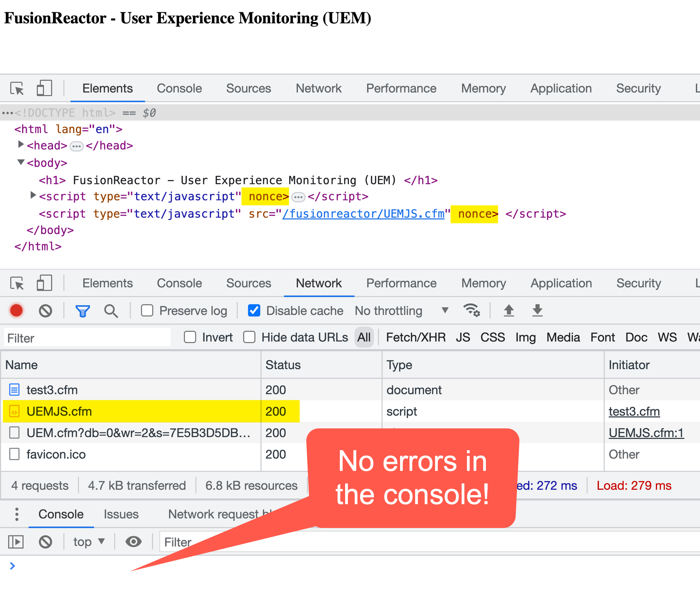Image resolution: width=700 pixels, height=591 pixels.
Task: Select the UEM.cfm?db=0 request row
Action: click(350, 433)
